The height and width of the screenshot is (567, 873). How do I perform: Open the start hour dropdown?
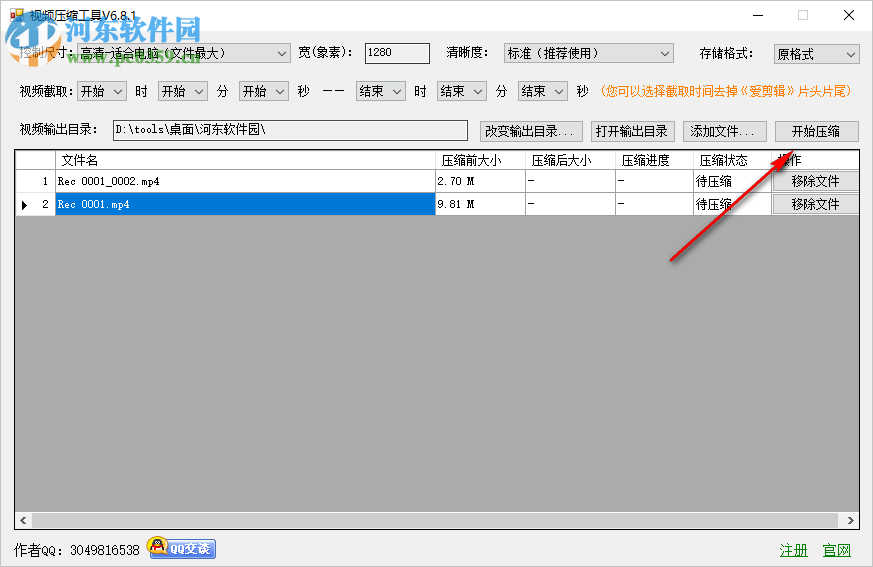pyautogui.click(x=102, y=91)
